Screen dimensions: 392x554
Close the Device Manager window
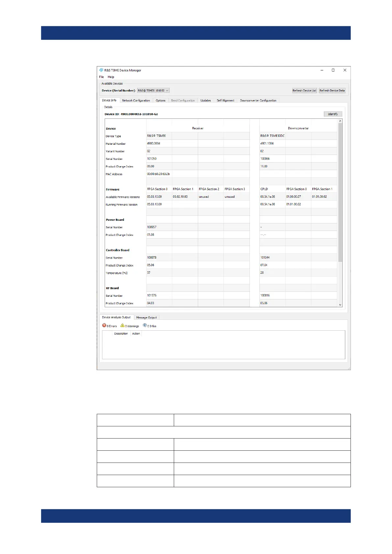coord(345,70)
